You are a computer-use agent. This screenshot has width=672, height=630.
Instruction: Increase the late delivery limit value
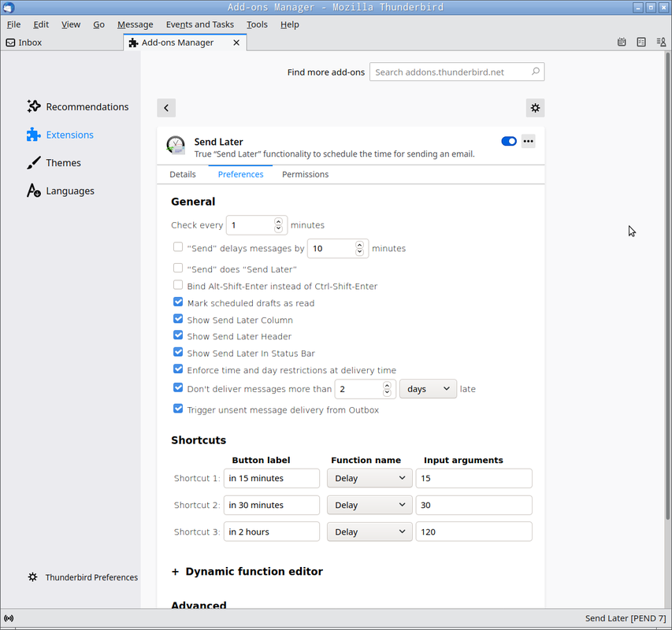point(387,385)
